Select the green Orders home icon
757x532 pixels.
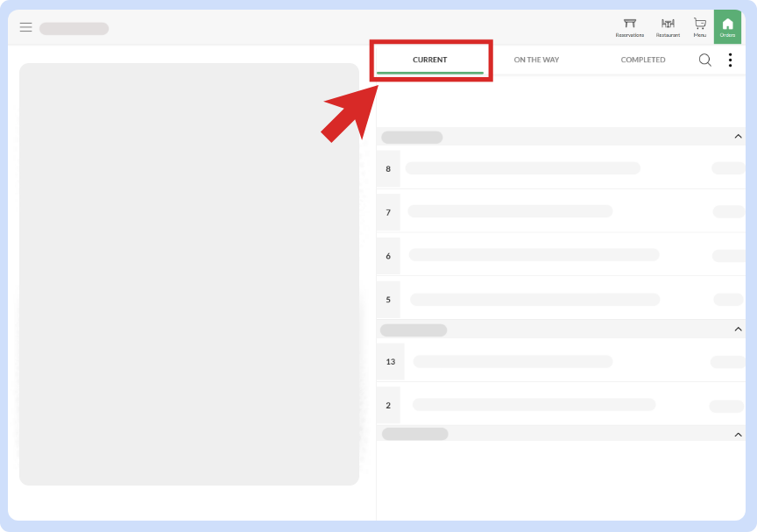point(727,26)
